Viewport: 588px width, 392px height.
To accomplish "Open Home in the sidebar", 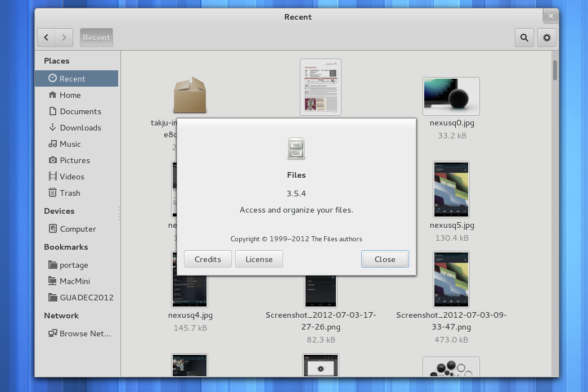I will point(77,95).
